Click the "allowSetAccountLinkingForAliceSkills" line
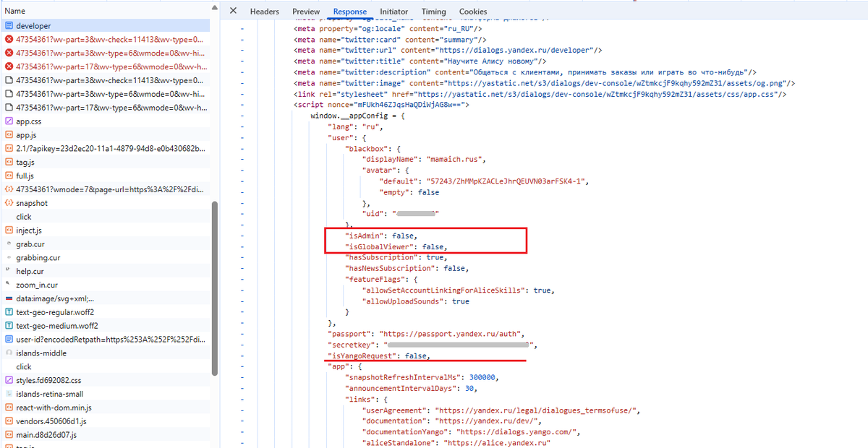The width and height of the screenshot is (868, 448). [x=458, y=290]
